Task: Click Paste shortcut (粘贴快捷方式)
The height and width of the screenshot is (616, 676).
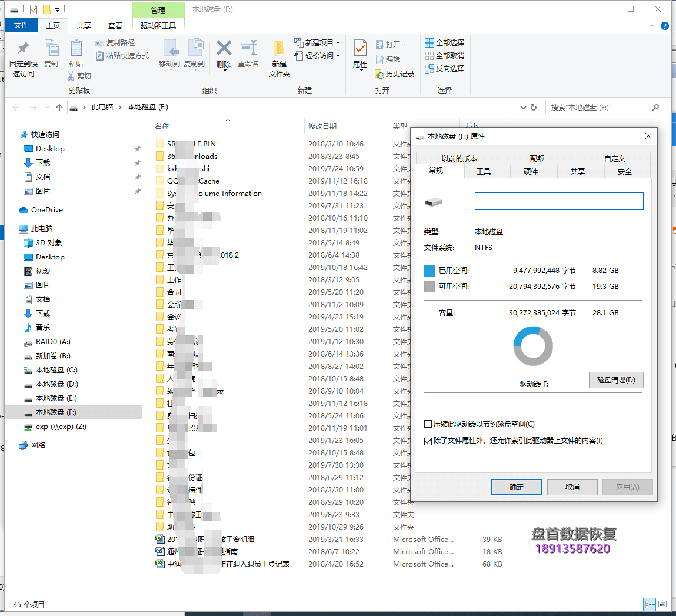Action: pos(122,56)
